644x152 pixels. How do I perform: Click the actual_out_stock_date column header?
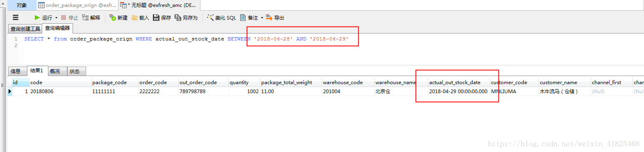(459, 82)
